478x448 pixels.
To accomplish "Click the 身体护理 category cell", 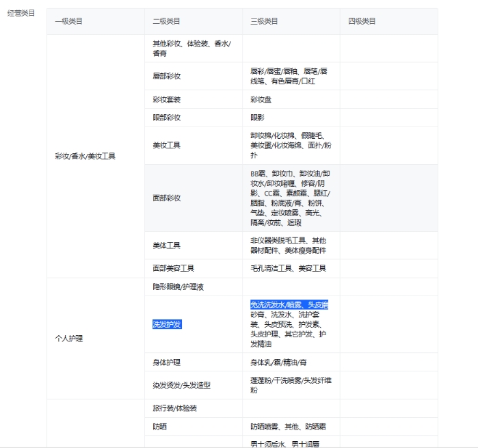I will point(167,362).
